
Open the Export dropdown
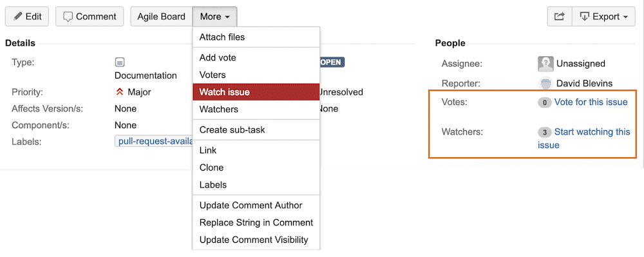tap(604, 17)
